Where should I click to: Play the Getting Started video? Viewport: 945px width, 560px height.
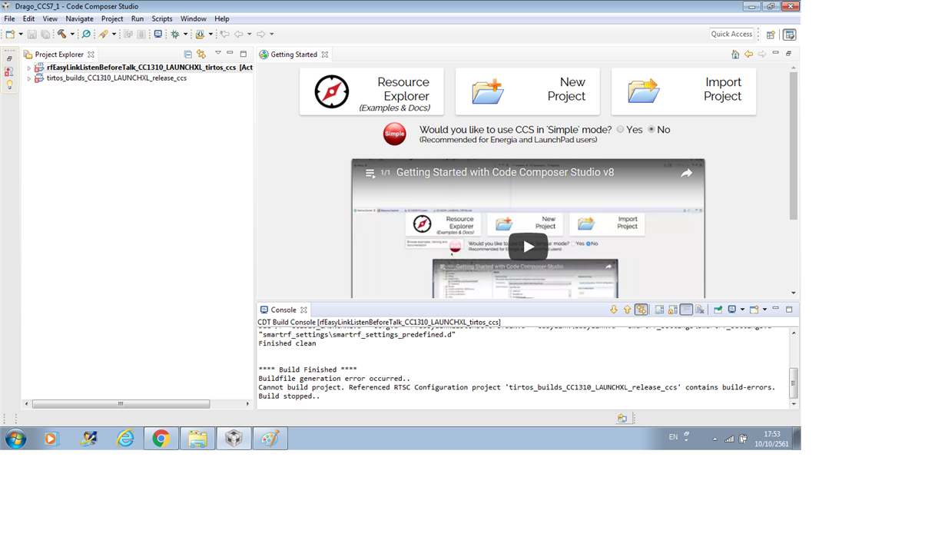click(528, 247)
